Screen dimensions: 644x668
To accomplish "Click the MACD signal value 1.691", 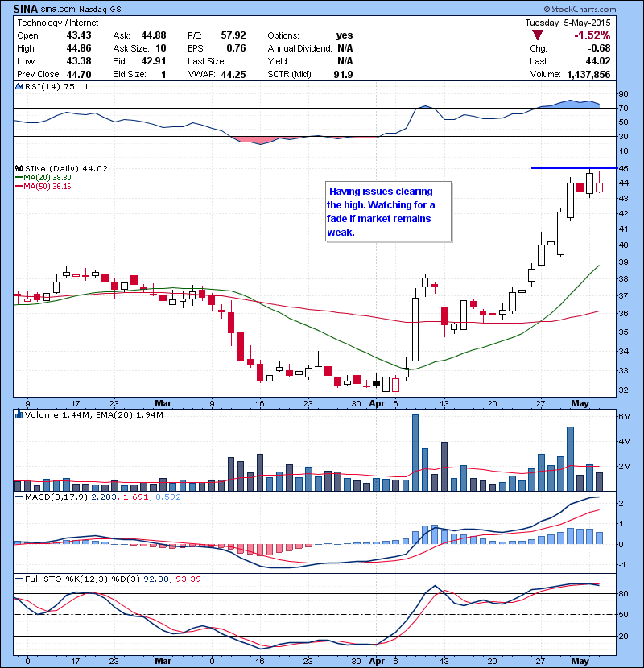I will pos(135,497).
